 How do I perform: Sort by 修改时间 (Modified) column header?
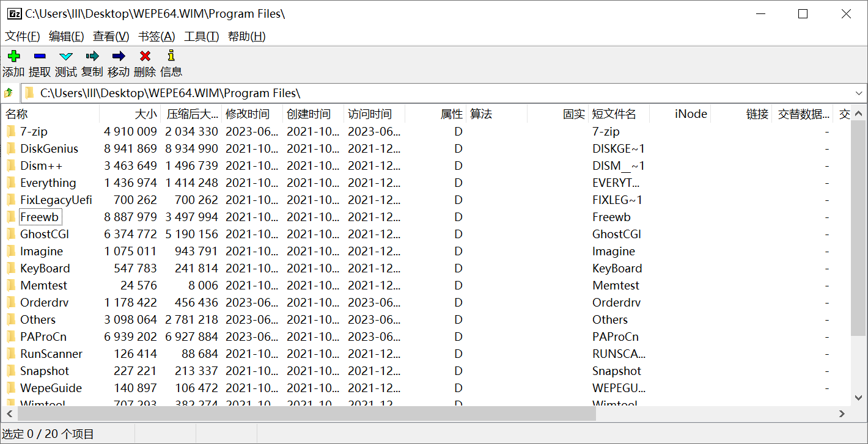[x=252, y=114]
